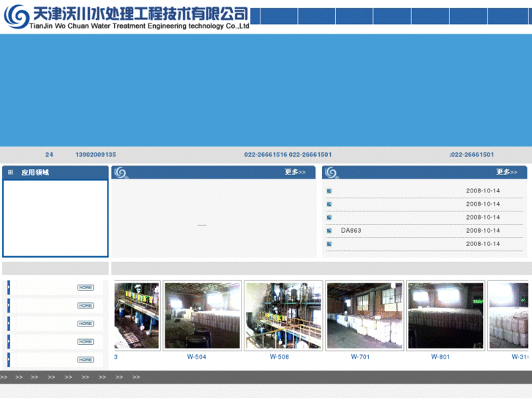
Task: View the W-701 product photo
Action: click(x=364, y=316)
